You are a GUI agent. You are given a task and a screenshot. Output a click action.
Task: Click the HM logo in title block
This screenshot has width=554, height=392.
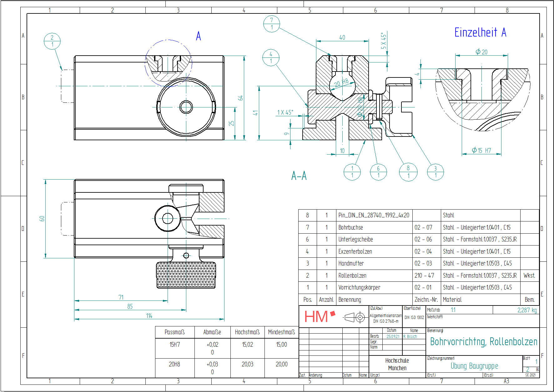[x=319, y=317]
